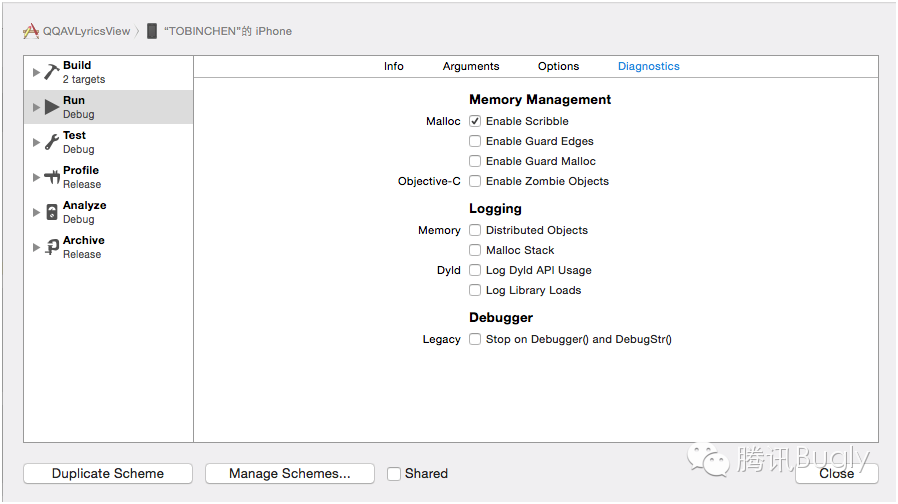Screen dimensions: 898x504
Task: Expand the Build disclosure triangle
Action: [36, 72]
